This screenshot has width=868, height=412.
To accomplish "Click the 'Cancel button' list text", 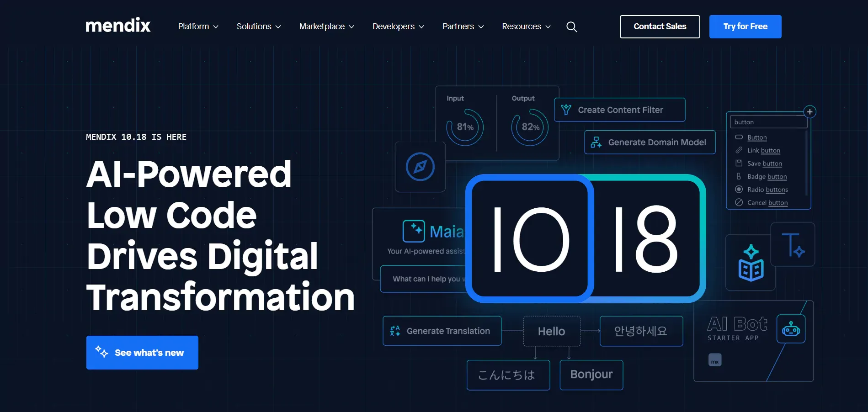I will click(x=767, y=202).
